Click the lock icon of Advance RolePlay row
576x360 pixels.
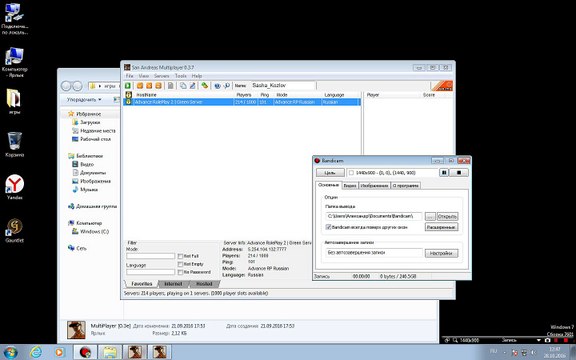128,102
